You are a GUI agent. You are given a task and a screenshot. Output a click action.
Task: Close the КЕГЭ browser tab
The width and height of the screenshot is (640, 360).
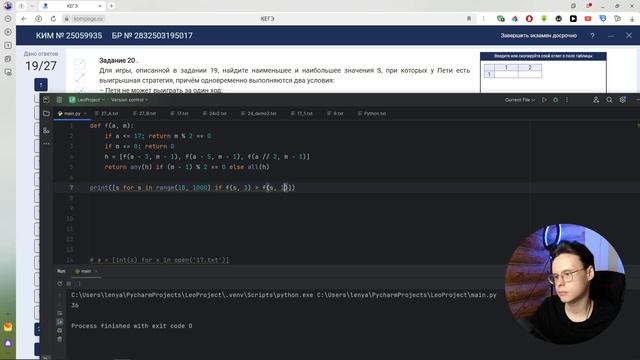pyautogui.click(x=100, y=6)
